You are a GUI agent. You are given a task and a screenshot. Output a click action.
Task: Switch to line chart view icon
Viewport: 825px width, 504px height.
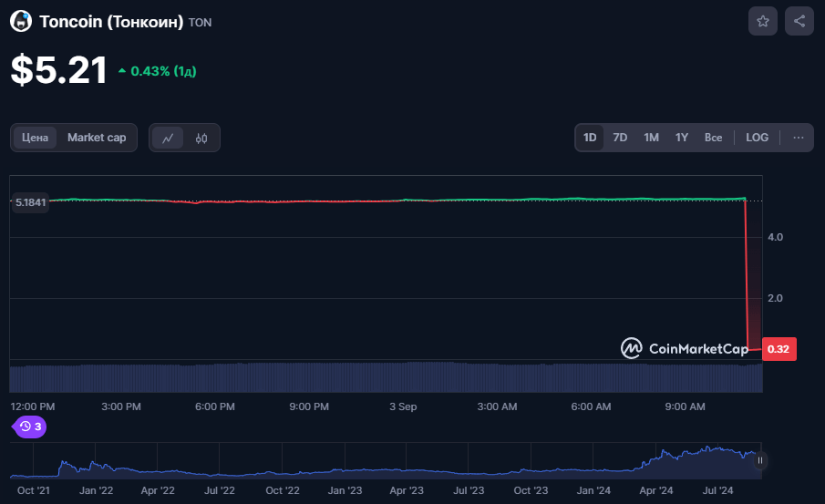tap(168, 138)
